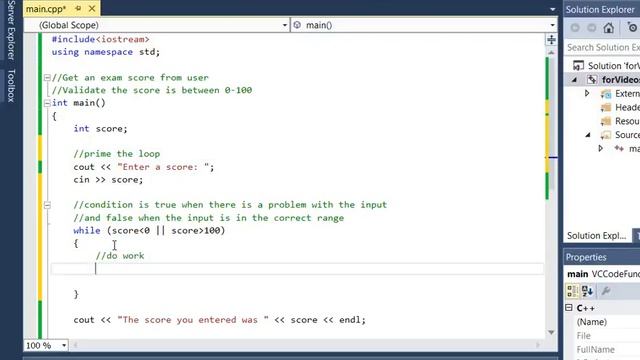Screen dimensions: 640x360
Task: Click the '//prime the loop' comment
Action: 117,154
